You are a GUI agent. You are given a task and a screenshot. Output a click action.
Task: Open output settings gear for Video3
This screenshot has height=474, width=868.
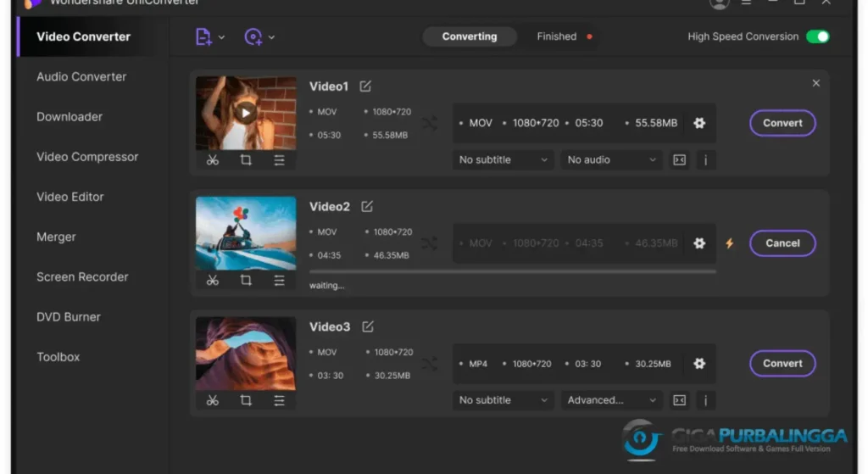(x=699, y=363)
